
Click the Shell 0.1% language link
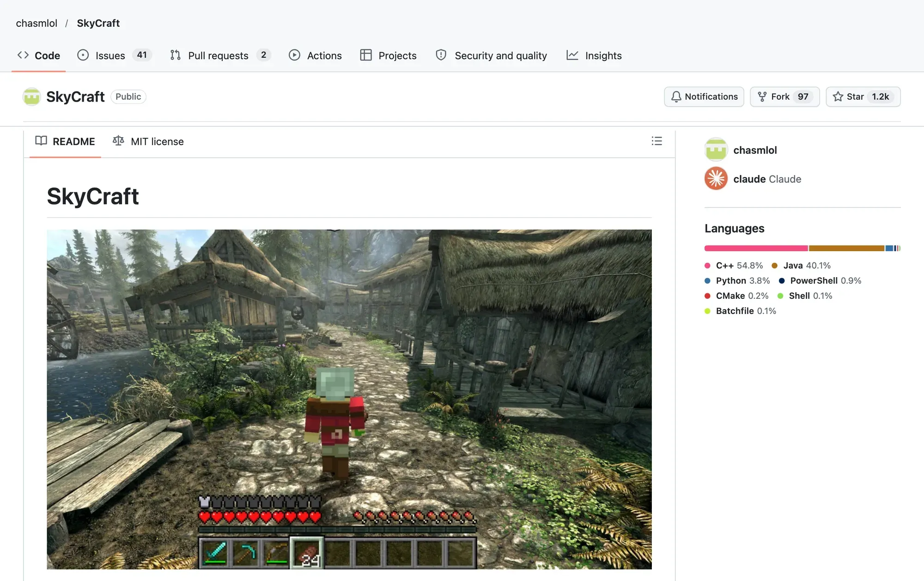(805, 296)
